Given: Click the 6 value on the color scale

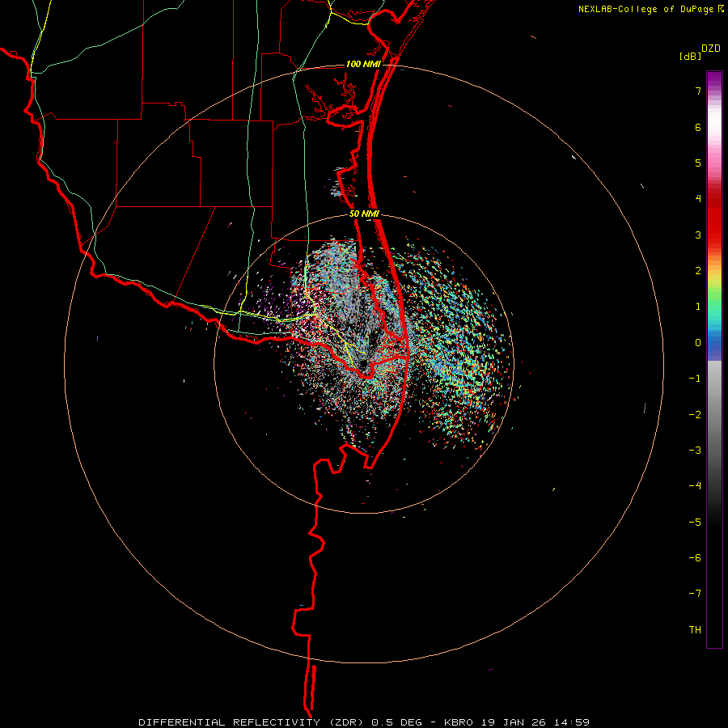Looking at the screenshot, I should pos(698,127).
